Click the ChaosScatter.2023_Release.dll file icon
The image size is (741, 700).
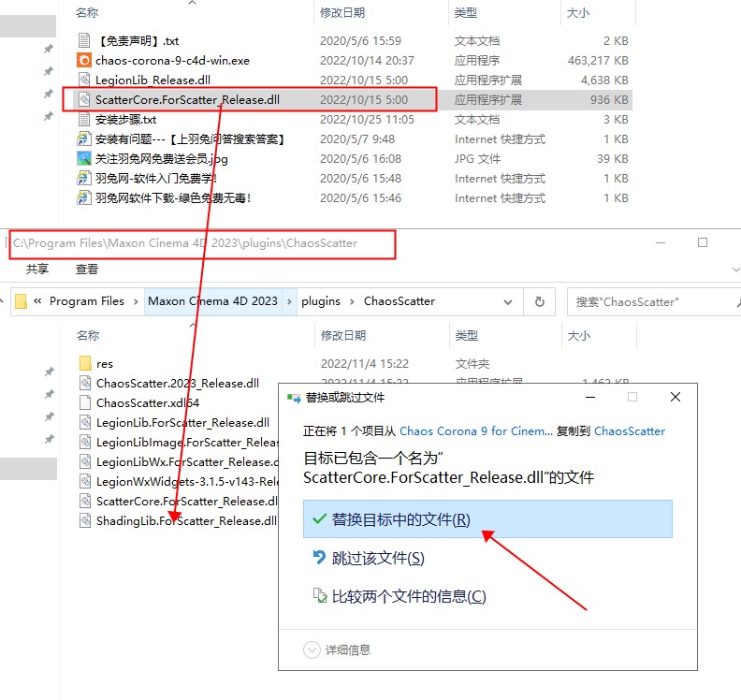[x=85, y=383]
